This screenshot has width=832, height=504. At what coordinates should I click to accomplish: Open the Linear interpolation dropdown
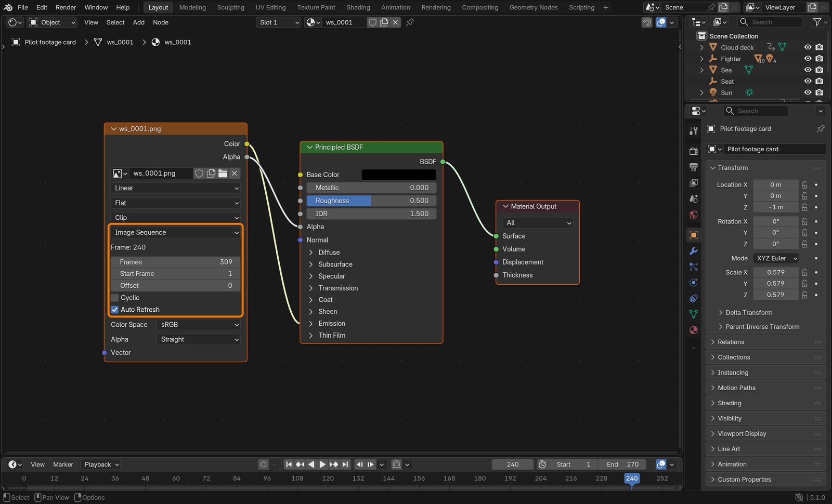(175, 188)
